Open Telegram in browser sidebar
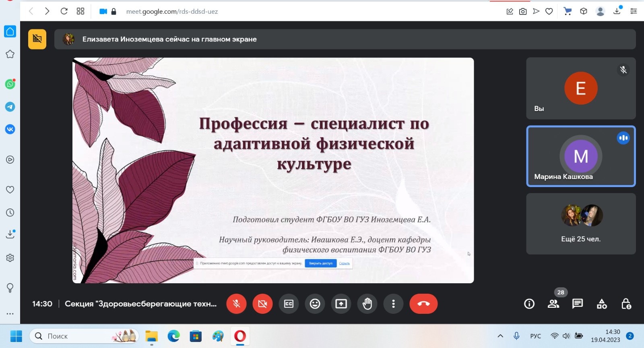The image size is (644, 348). point(10,107)
